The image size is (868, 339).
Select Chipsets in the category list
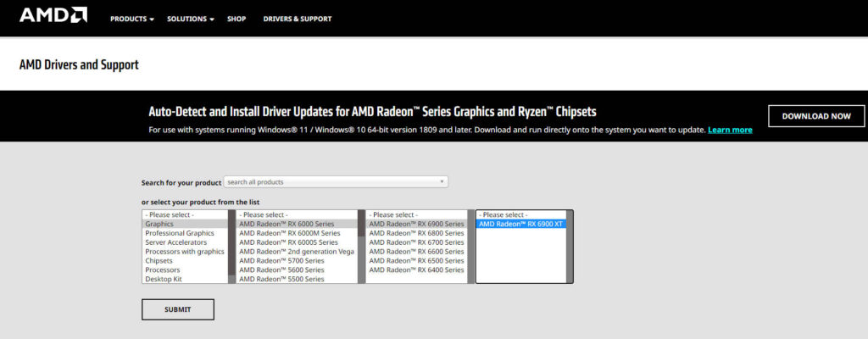pos(185,260)
